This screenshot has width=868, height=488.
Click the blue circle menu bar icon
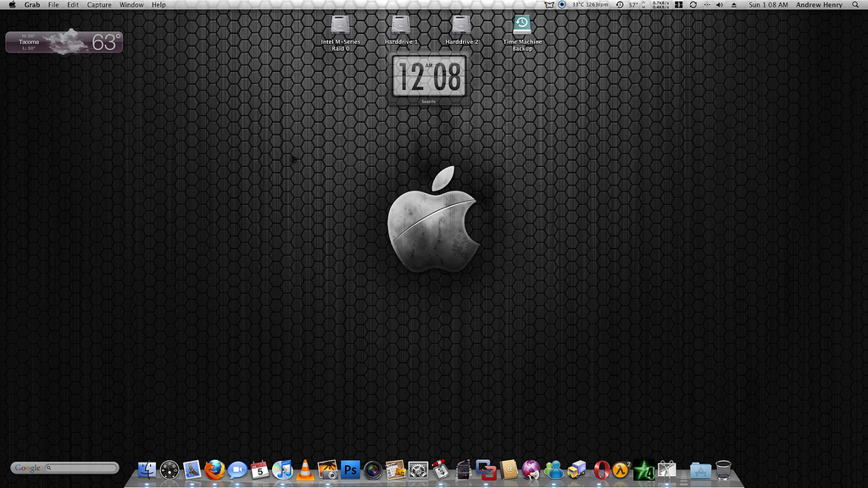(562, 4)
